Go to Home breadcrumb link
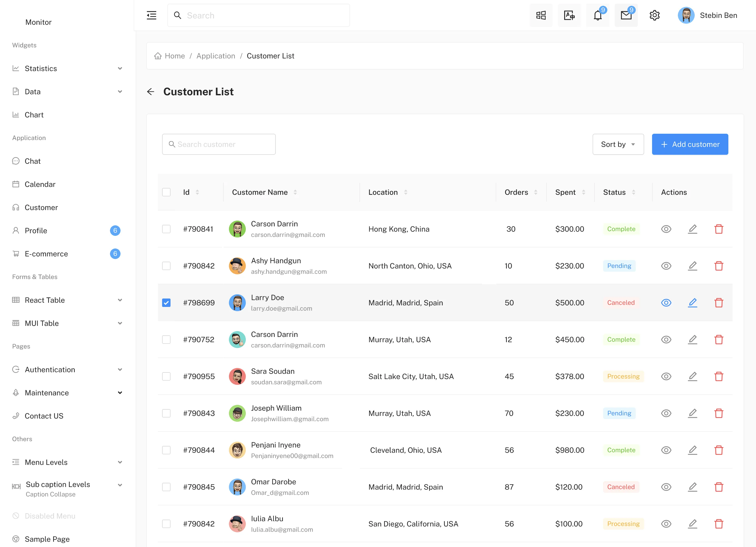 174,56
